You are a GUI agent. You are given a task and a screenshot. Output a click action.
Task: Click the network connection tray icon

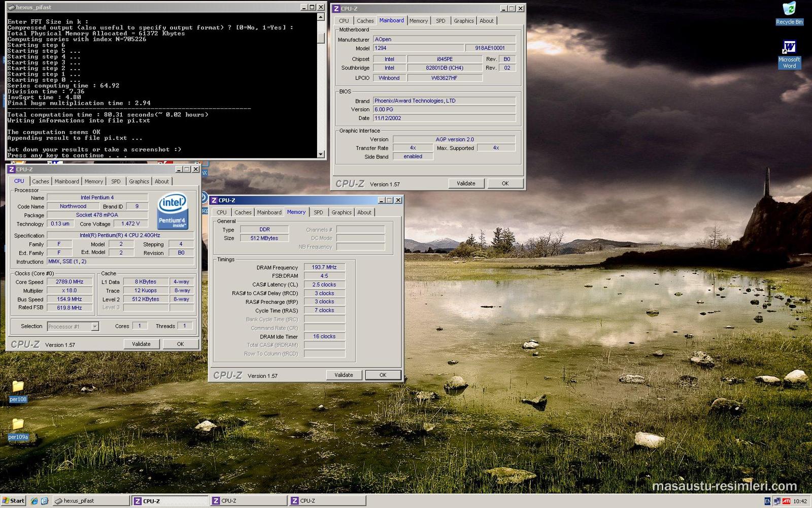776,501
